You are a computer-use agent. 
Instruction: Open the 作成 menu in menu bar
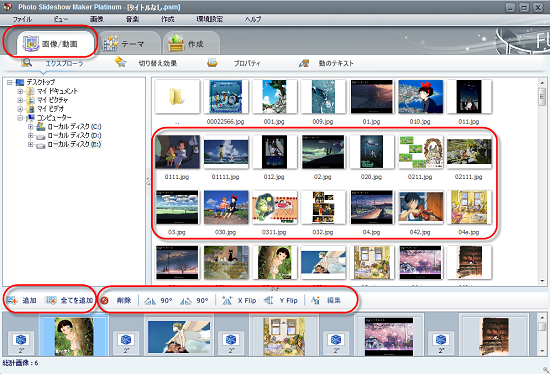[x=167, y=19]
